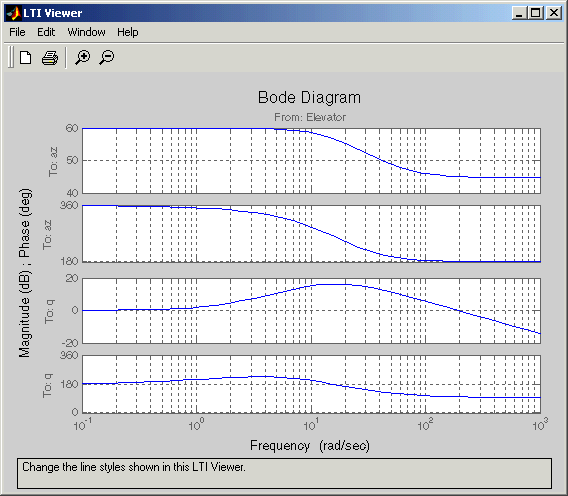Screen dimensions: 568x496
Task: Click the Frequency (rad/sec) axis label
Action: (x=310, y=446)
